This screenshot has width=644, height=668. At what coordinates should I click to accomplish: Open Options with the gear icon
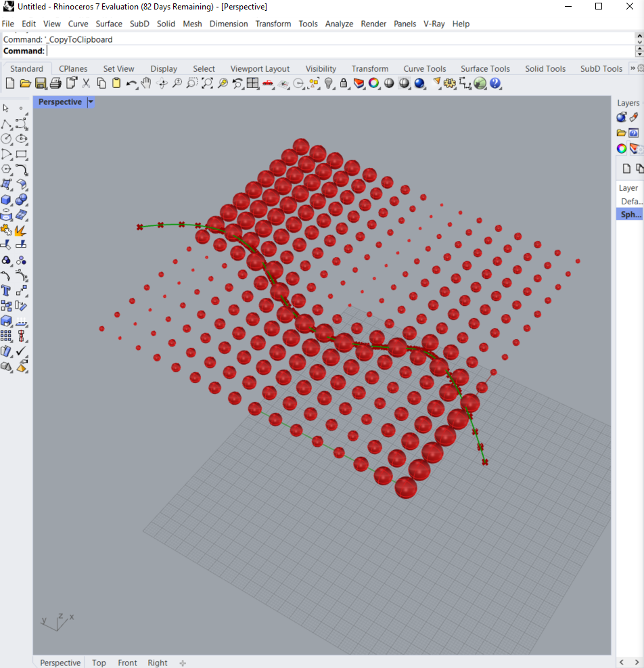[x=450, y=83]
